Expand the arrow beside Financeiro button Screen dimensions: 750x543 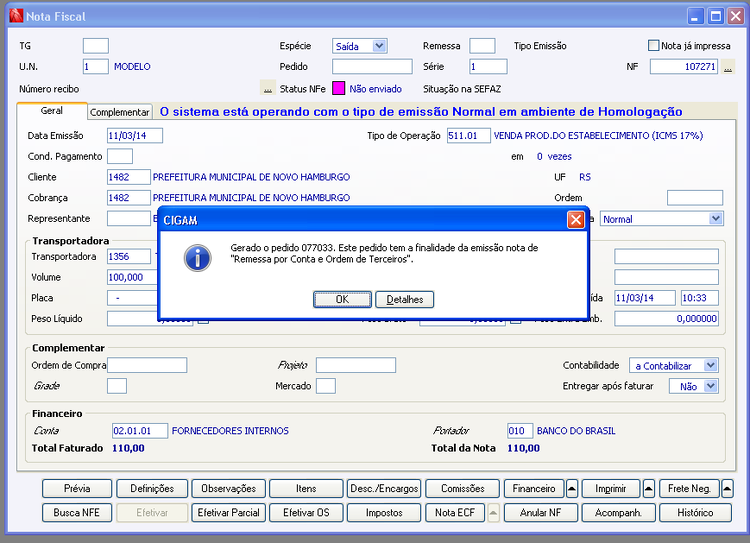coord(572,488)
